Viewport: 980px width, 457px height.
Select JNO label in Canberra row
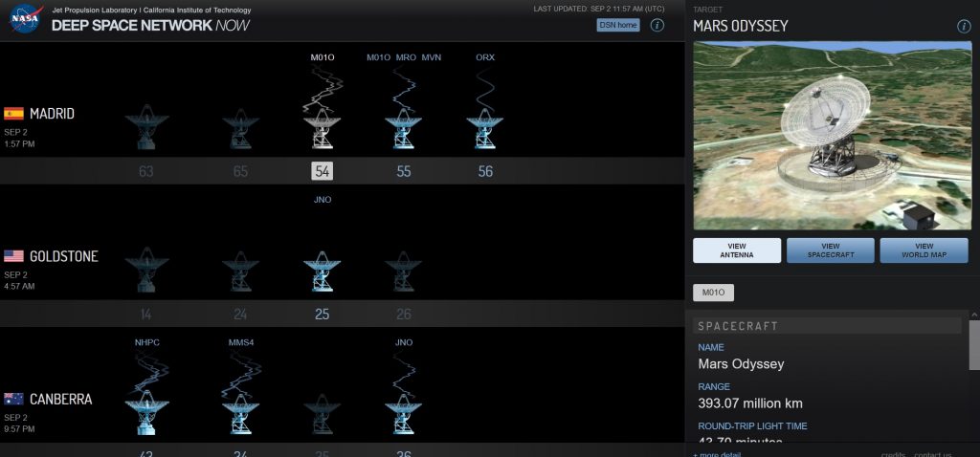pyautogui.click(x=404, y=342)
